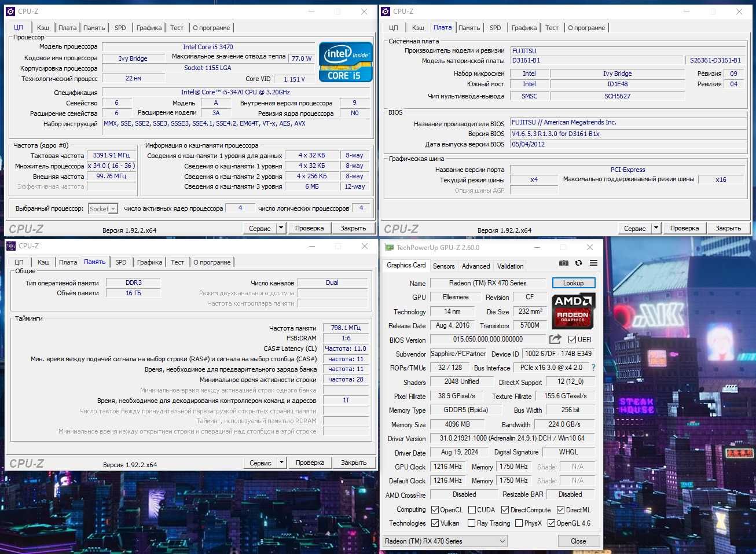The image size is (756, 554).
Task: Click the 798.1 МГц memory frequency value
Action: coord(346,328)
